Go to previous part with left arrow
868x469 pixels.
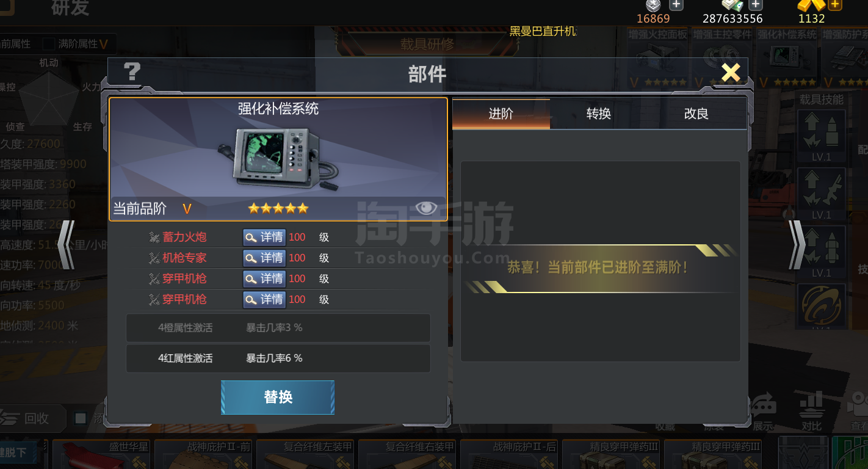click(67, 245)
